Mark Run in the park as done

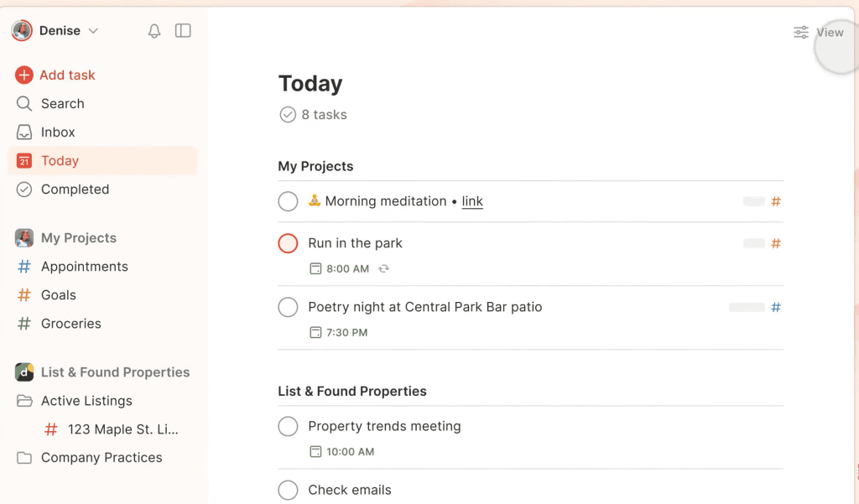[288, 243]
